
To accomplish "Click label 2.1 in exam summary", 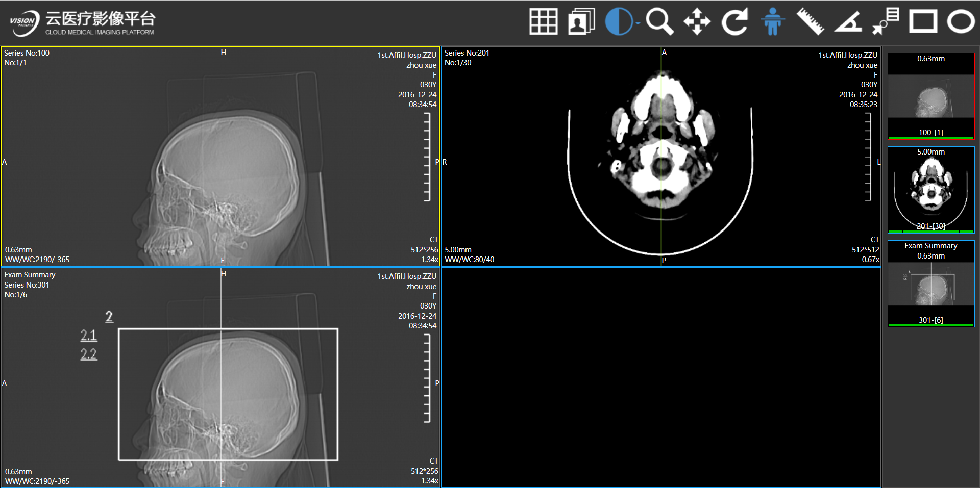I will (89, 336).
